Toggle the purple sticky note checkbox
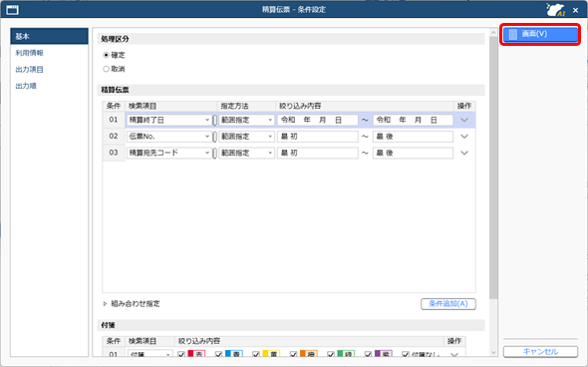This screenshot has height=367, width=588. [x=369, y=354]
